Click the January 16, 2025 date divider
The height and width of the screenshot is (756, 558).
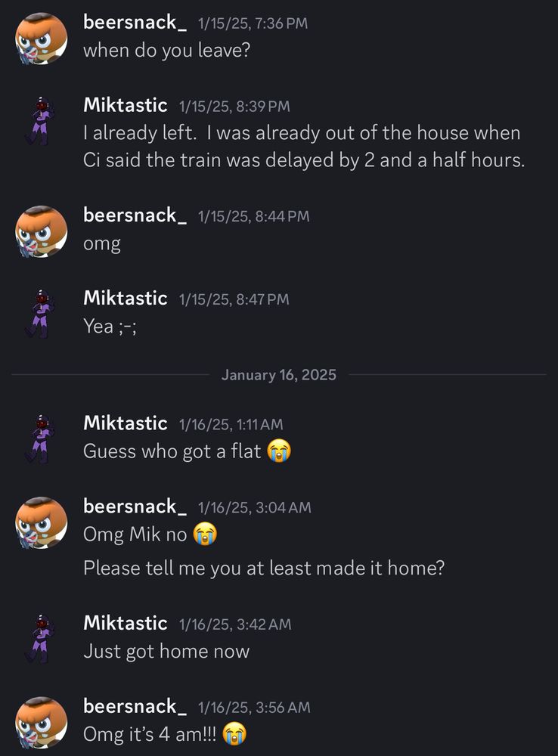point(279,375)
